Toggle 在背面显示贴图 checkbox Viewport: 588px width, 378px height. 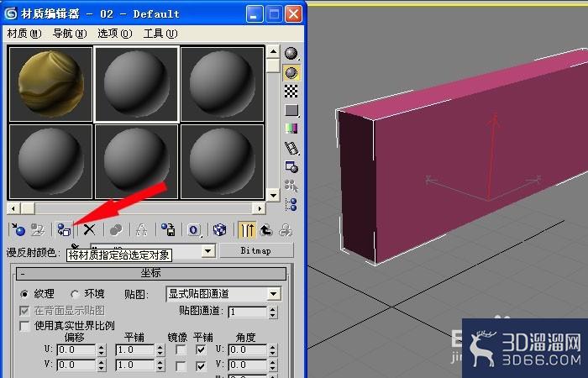24,311
